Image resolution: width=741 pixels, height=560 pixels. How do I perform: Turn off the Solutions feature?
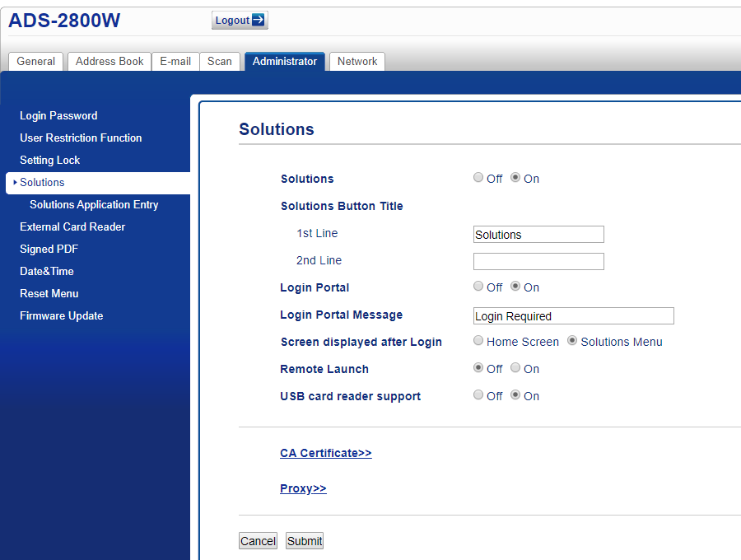pyautogui.click(x=478, y=177)
